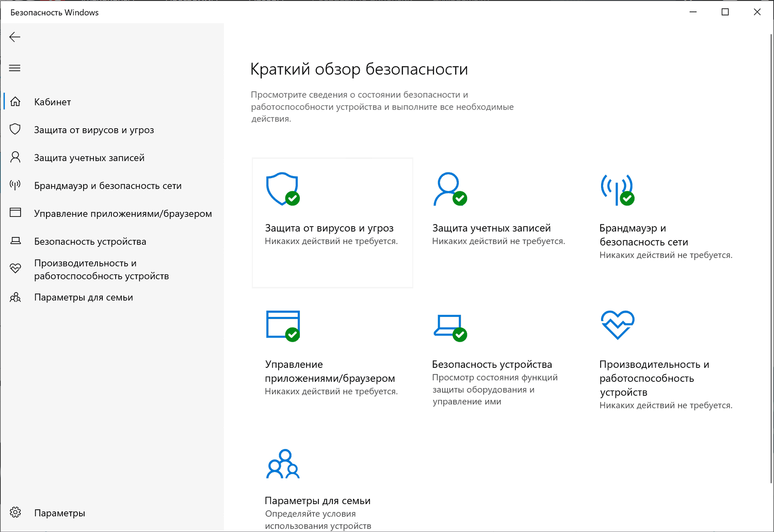774x532 pixels.
Task: Open the Кабинет home icon in sidebar
Action: [x=15, y=101]
